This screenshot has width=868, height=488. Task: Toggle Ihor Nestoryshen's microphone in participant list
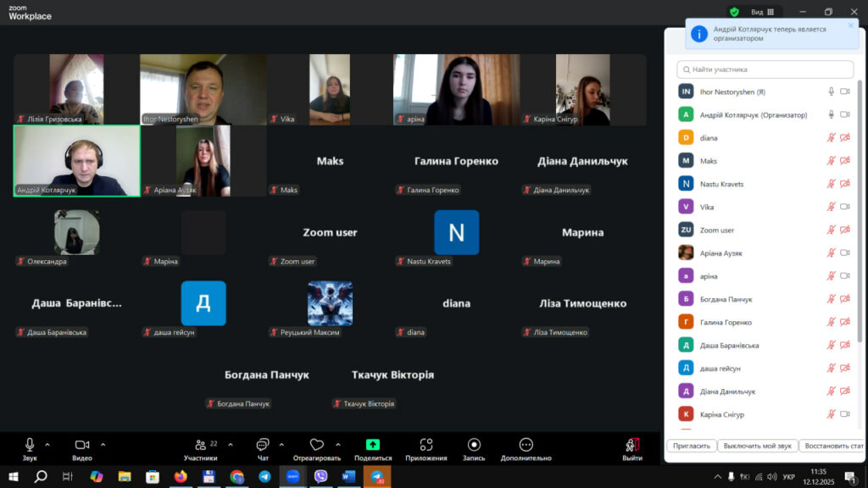click(x=832, y=91)
